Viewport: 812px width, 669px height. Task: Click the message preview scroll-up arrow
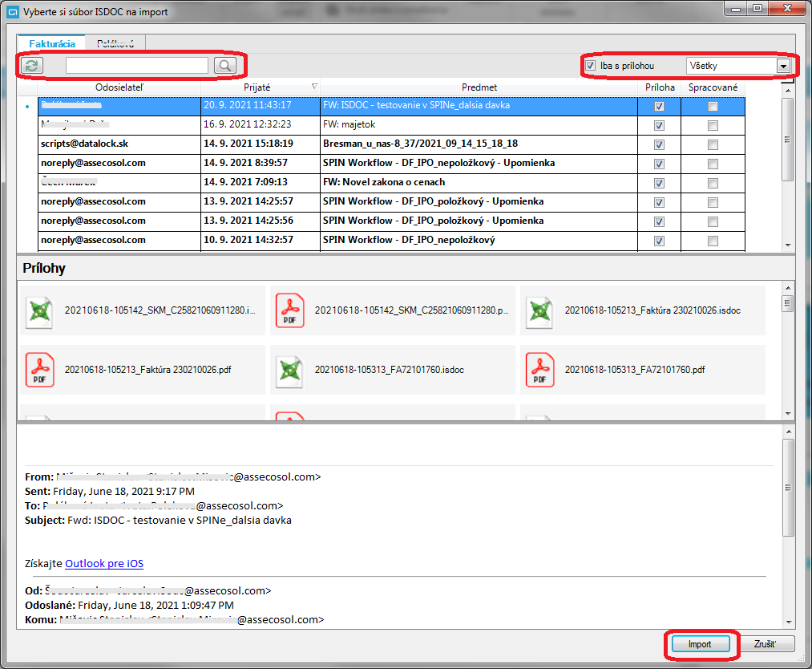[788, 431]
